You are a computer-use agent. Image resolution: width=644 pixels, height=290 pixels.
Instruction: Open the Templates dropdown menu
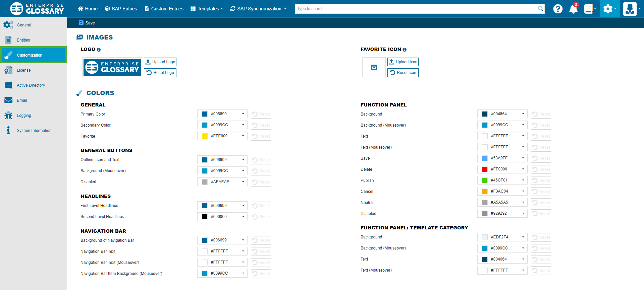[207, 9]
